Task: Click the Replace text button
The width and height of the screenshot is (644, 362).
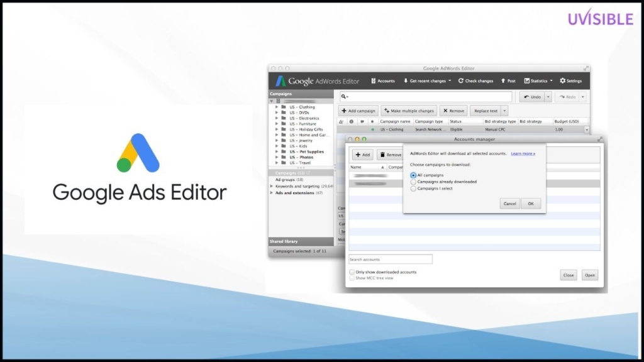Action: pos(486,111)
